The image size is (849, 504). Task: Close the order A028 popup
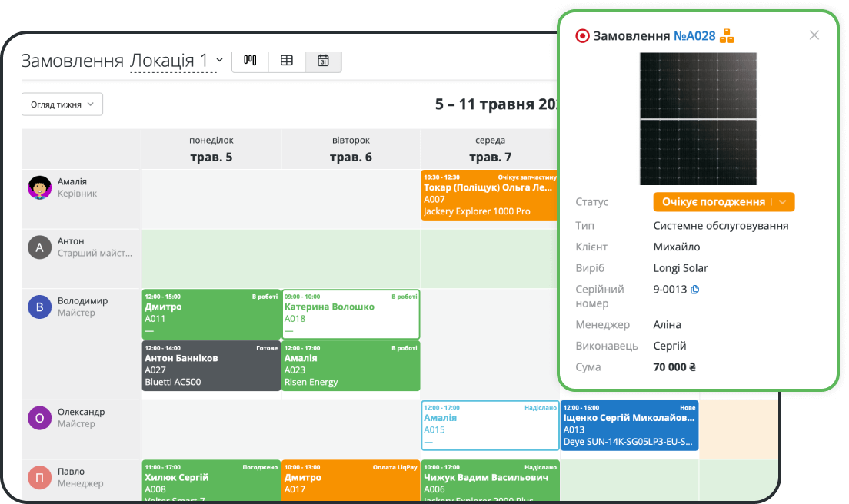814,35
